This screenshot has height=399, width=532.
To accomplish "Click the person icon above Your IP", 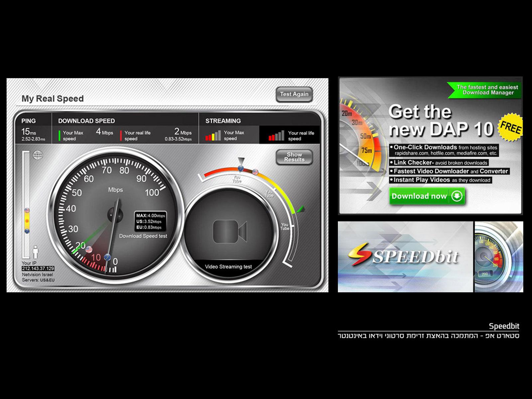I will pos(36,252).
